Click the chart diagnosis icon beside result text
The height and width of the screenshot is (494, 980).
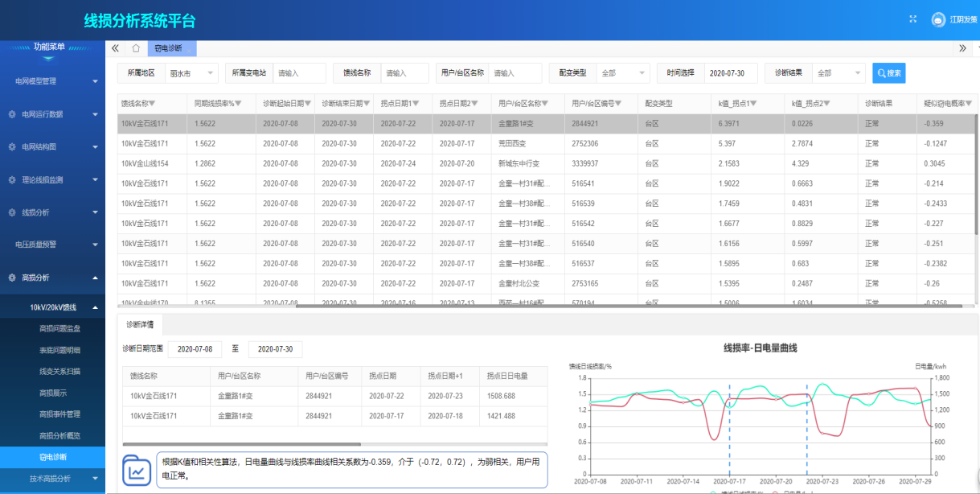(x=137, y=471)
